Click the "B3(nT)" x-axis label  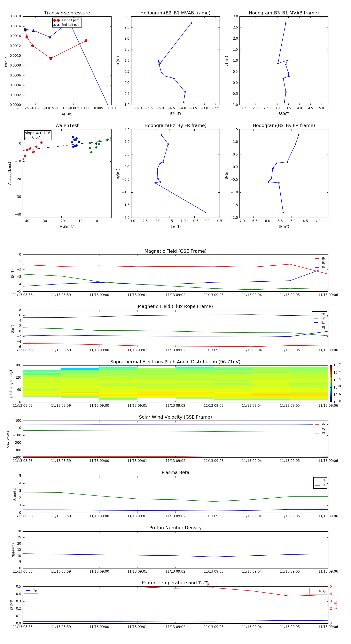coord(284,114)
